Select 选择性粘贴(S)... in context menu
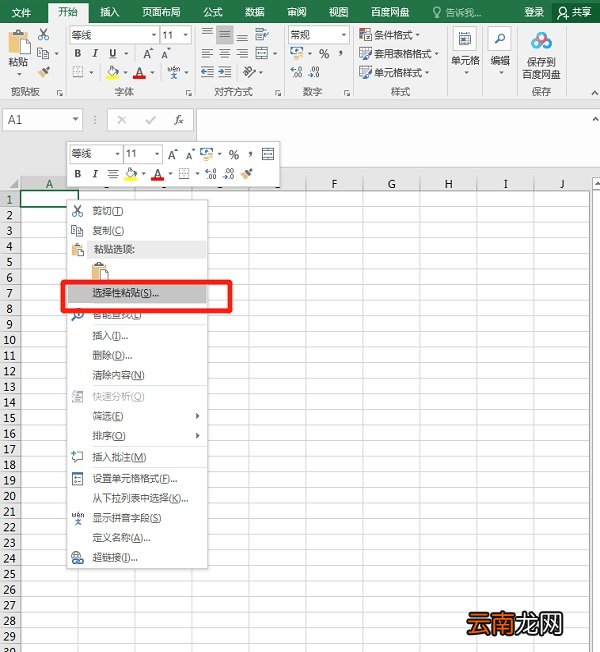The height and width of the screenshot is (652, 600). 137,293
